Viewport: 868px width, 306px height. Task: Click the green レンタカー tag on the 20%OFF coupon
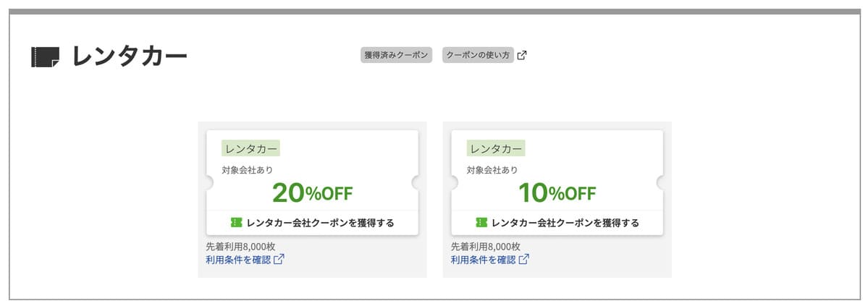250,148
